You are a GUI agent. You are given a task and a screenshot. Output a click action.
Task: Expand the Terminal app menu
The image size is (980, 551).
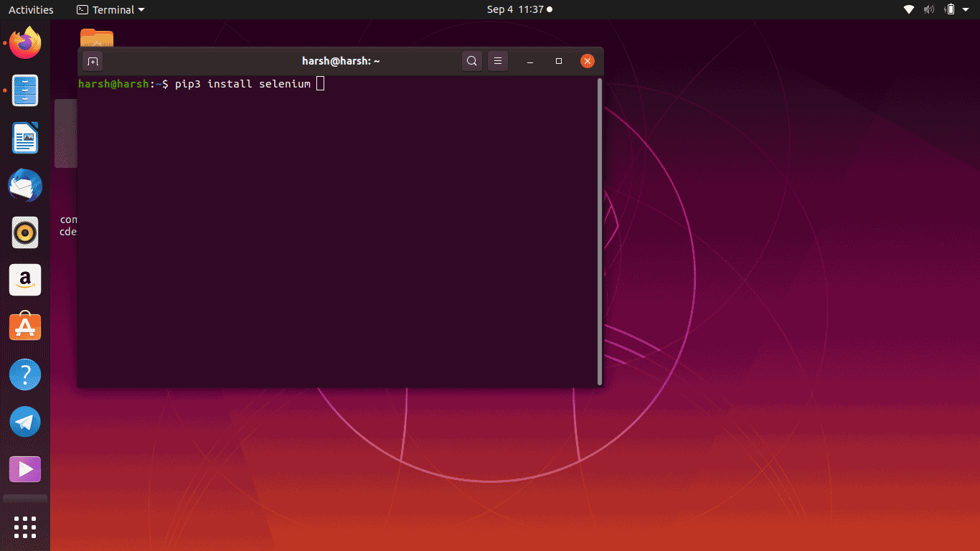click(x=110, y=9)
